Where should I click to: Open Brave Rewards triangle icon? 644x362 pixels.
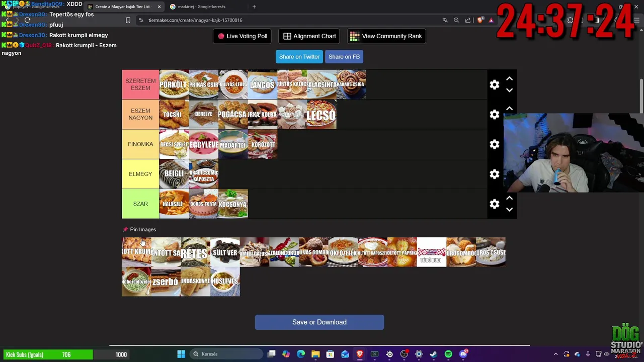click(491, 20)
